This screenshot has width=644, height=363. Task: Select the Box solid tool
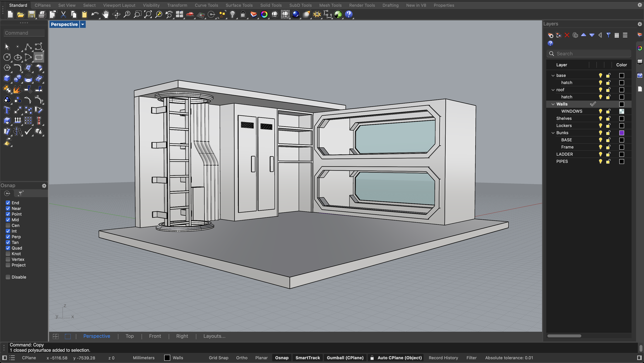(7, 78)
